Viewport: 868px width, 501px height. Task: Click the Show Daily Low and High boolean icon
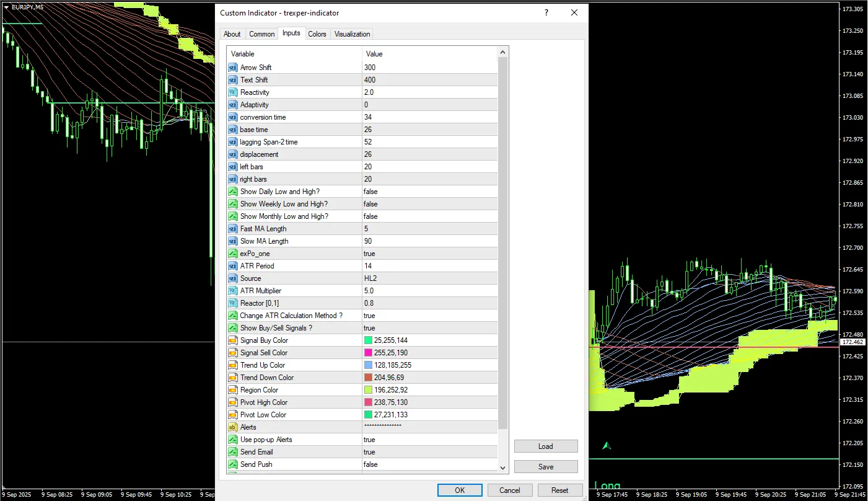pos(233,192)
